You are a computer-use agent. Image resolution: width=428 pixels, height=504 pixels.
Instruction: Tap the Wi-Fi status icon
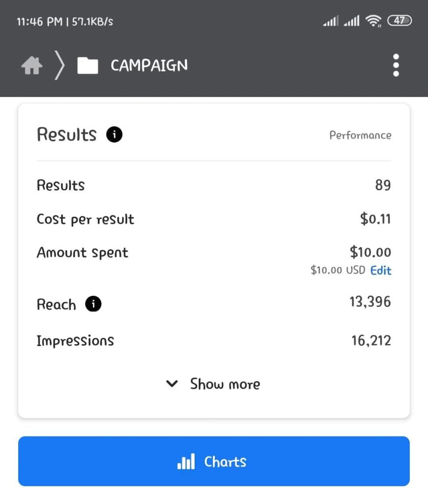374,21
